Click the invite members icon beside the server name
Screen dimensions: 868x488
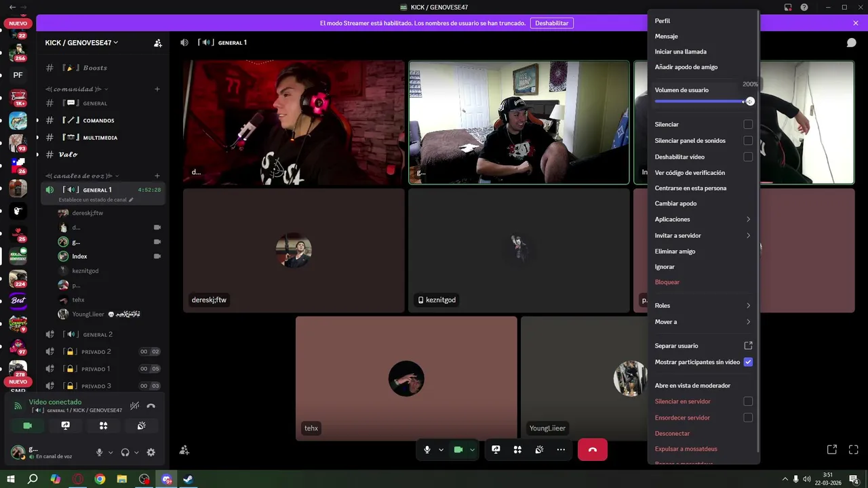pyautogui.click(x=158, y=43)
